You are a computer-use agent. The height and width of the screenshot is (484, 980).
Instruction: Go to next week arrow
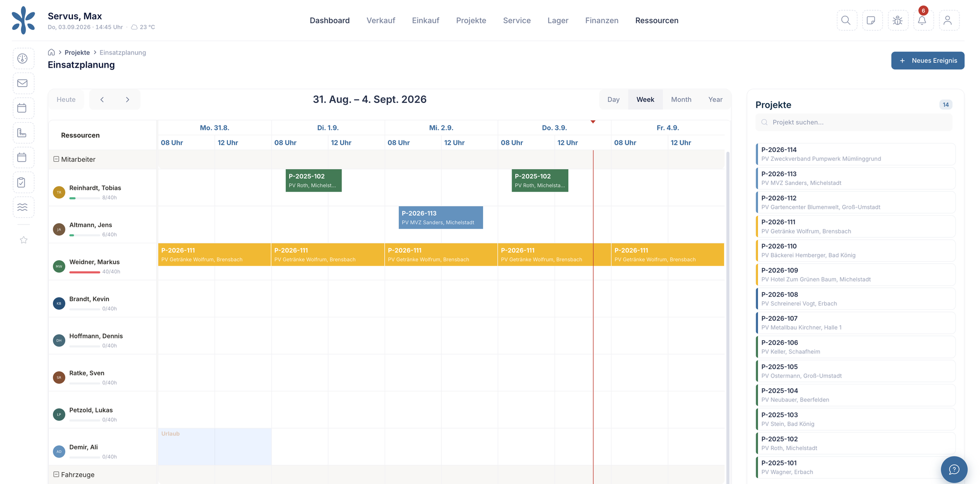[127, 100]
